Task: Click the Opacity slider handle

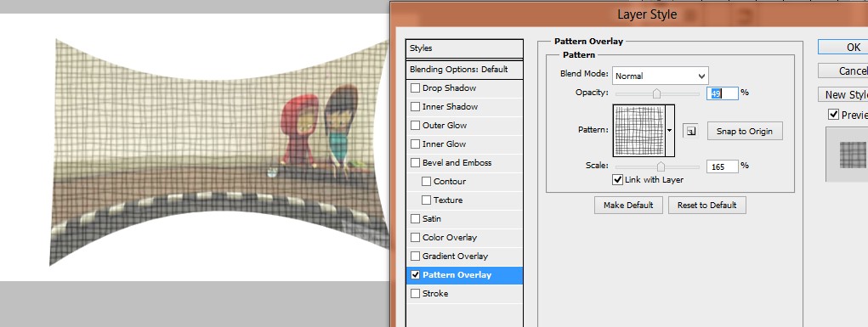Action: (656, 93)
